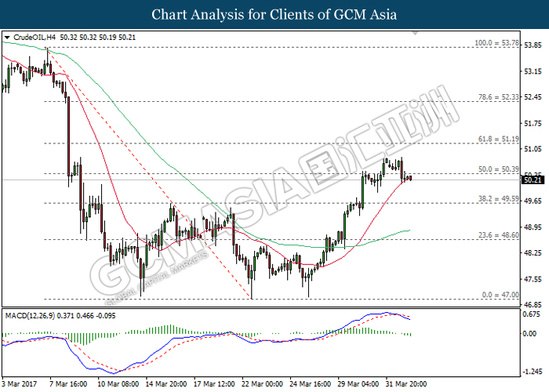Click the 46.85 price axis value
Viewport: 549px width, 392px height.
[x=533, y=304]
